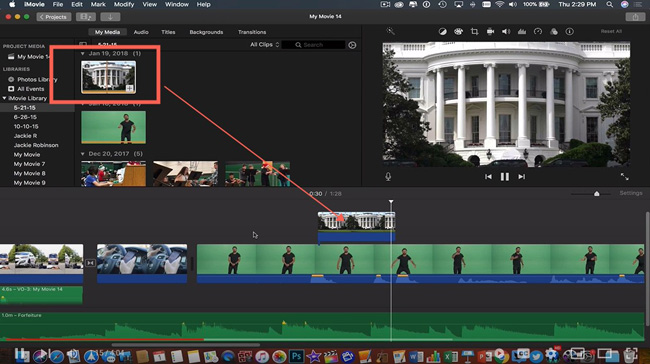Select the VO-3 voiceover audio clip

[x=41, y=295]
